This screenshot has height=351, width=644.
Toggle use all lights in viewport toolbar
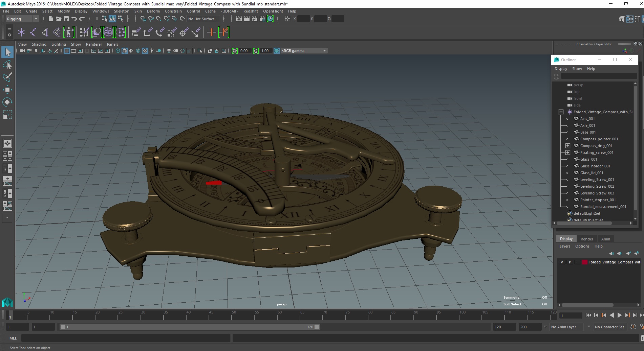152,51
